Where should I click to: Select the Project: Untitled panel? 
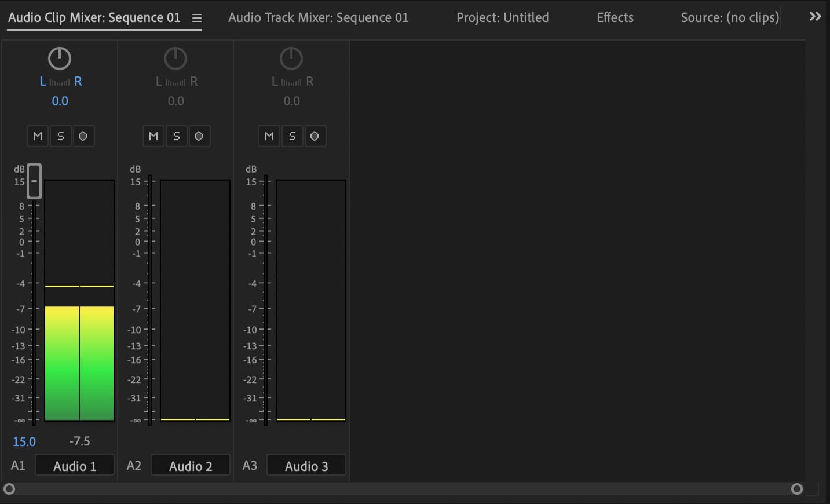tap(502, 17)
